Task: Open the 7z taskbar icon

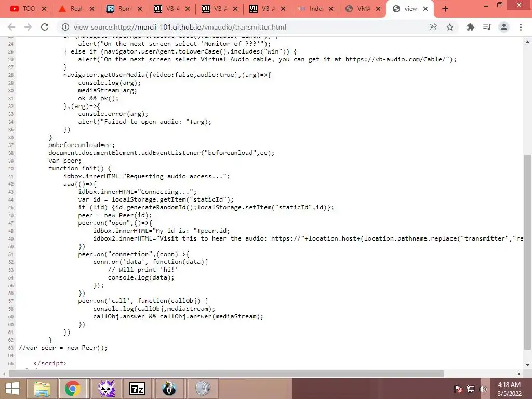Action: coord(137,389)
